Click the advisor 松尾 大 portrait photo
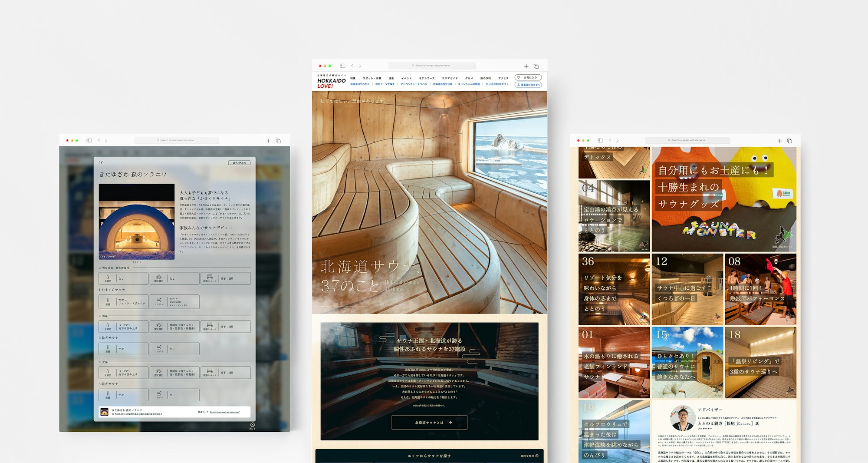 click(x=683, y=418)
